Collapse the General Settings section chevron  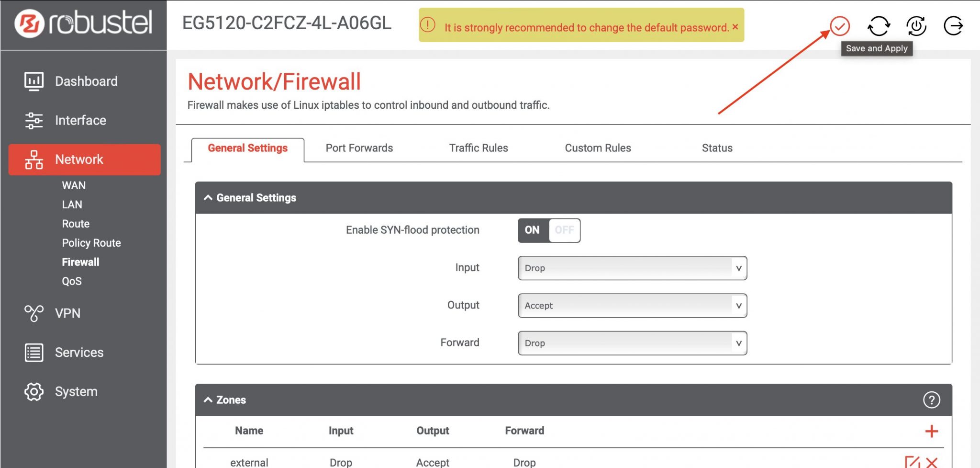[x=208, y=197]
